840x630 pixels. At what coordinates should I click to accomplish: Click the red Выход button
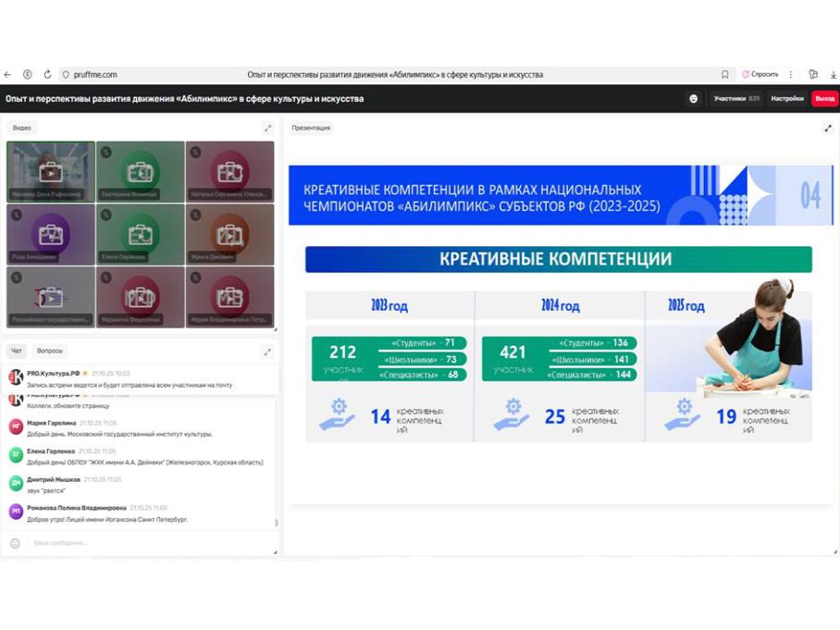(x=824, y=99)
